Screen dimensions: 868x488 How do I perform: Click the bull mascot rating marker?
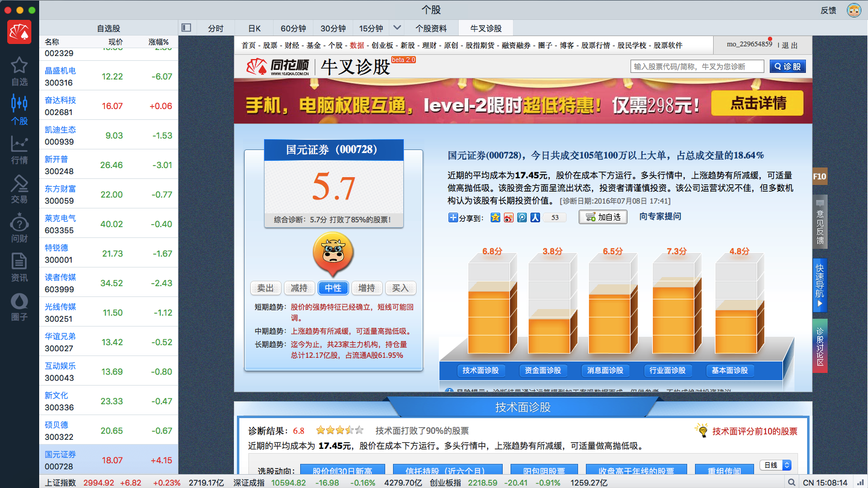333,255
